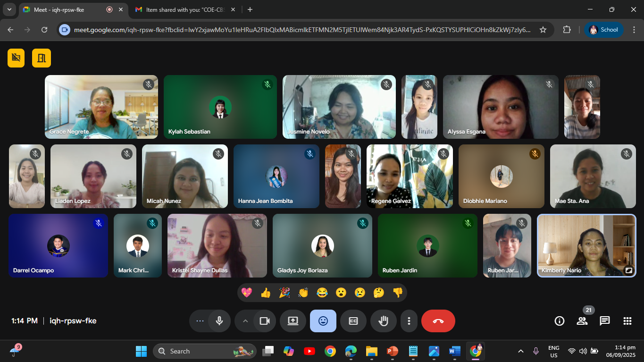The image size is (644, 362).
Task: Open the more options vertical dots
Action: point(409,321)
